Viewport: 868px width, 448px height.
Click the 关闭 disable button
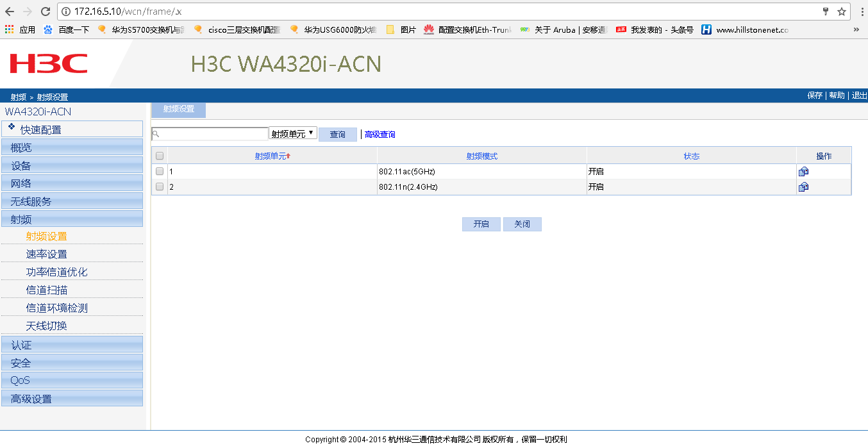point(522,224)
